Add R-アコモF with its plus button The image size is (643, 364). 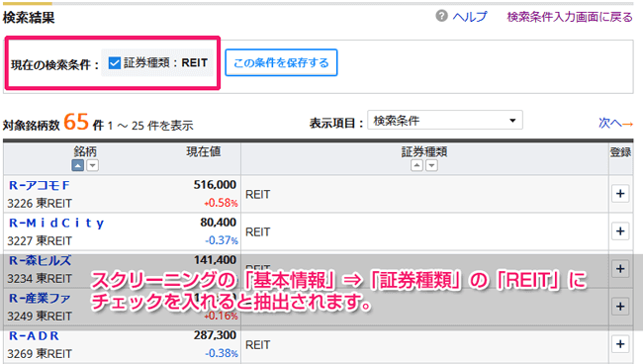coord(620,194)
